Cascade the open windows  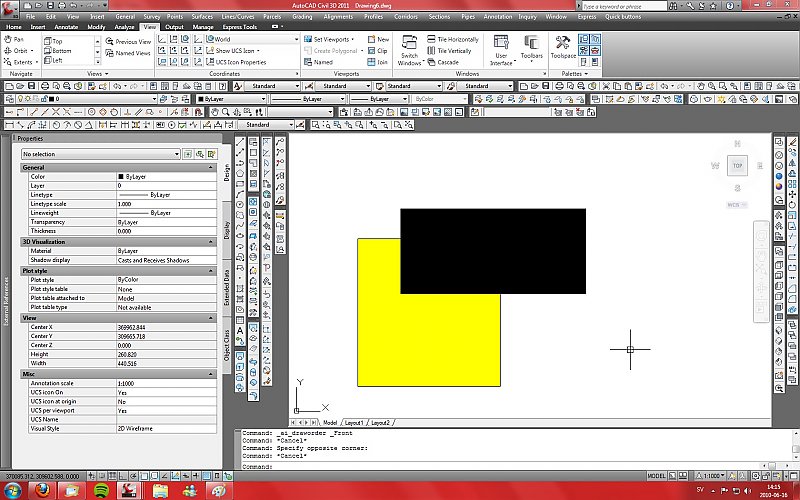[x=443, y=62]
